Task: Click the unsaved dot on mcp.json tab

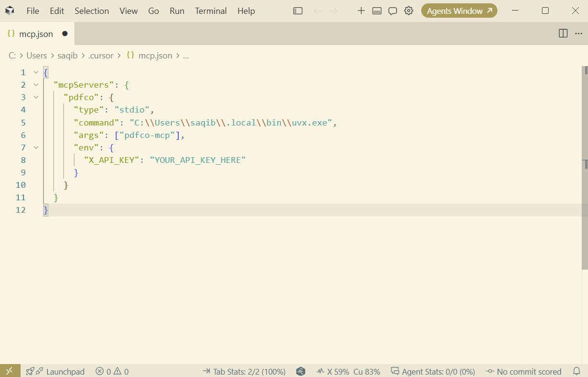Action: coord(65,34)
